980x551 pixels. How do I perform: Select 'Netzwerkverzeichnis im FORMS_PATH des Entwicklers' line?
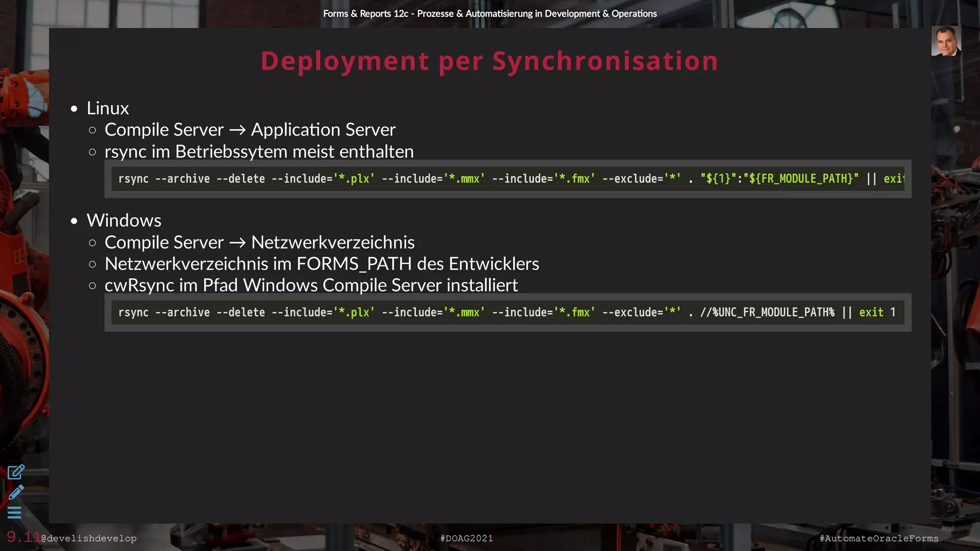tap(322, 264)
